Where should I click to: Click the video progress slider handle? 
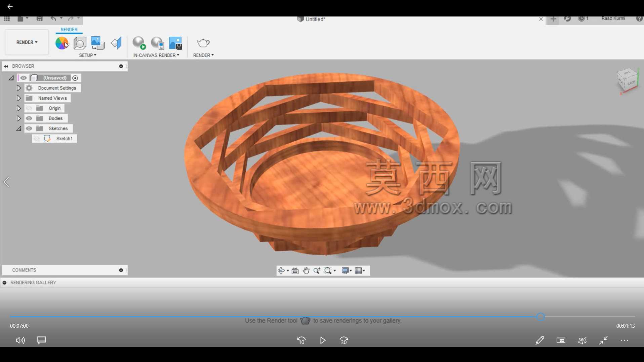(540, 317)
